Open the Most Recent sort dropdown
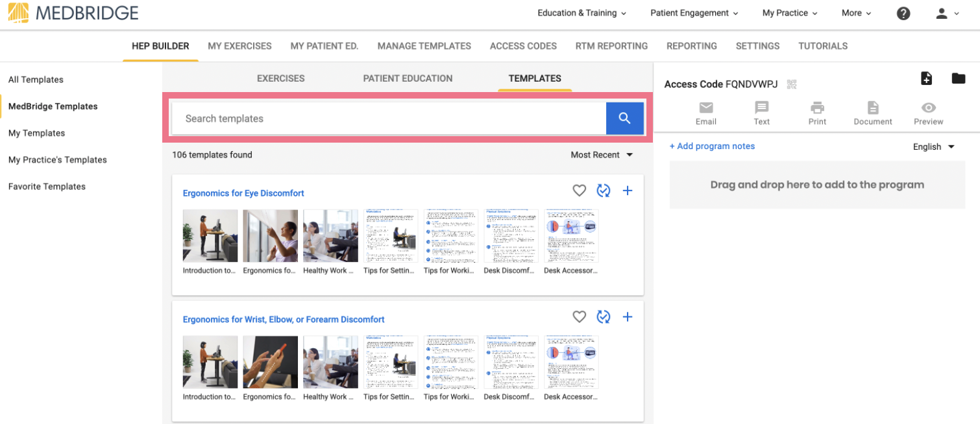This screenshot has width=980, height=424. 602,155
